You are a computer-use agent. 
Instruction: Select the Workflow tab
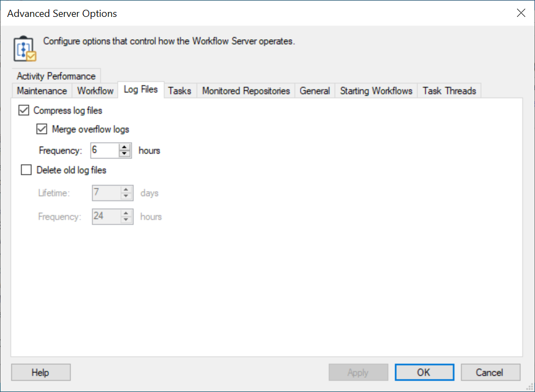coord(95,91)
